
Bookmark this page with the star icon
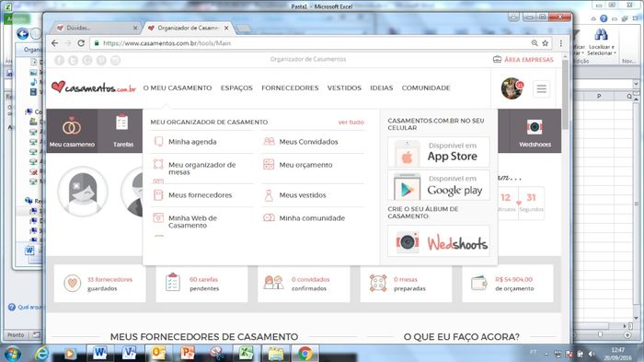545,43
